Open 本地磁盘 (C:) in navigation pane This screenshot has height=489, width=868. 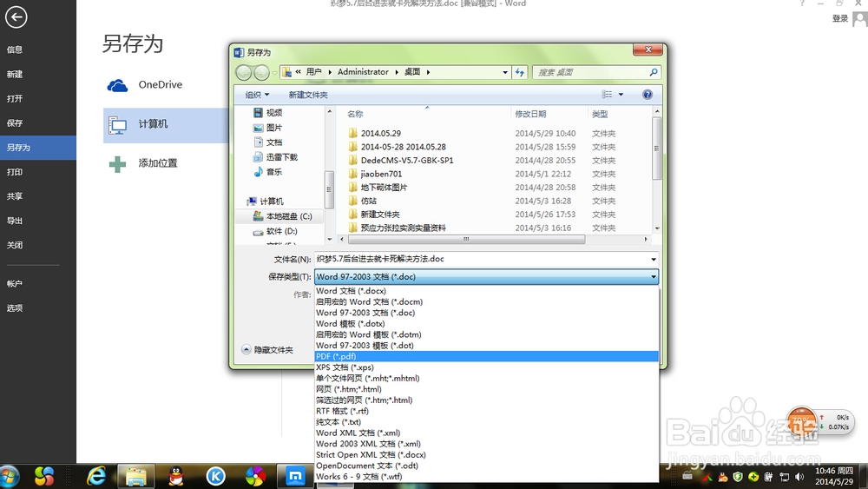pos(282,216)
